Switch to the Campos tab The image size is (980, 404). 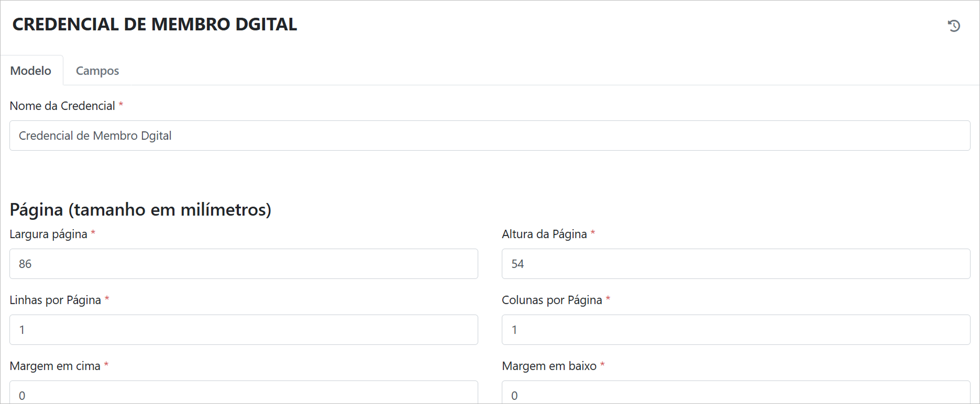click(97, 71)
